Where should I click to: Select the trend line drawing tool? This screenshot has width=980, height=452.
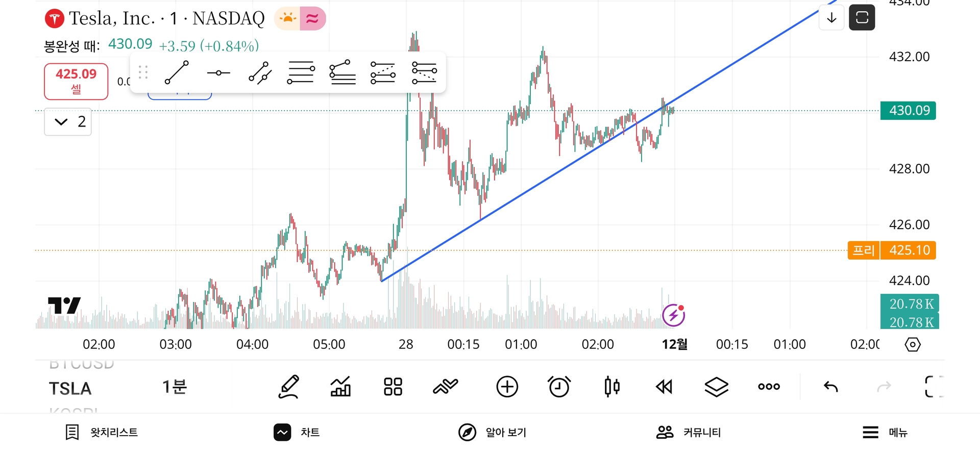tap(177, 72)
